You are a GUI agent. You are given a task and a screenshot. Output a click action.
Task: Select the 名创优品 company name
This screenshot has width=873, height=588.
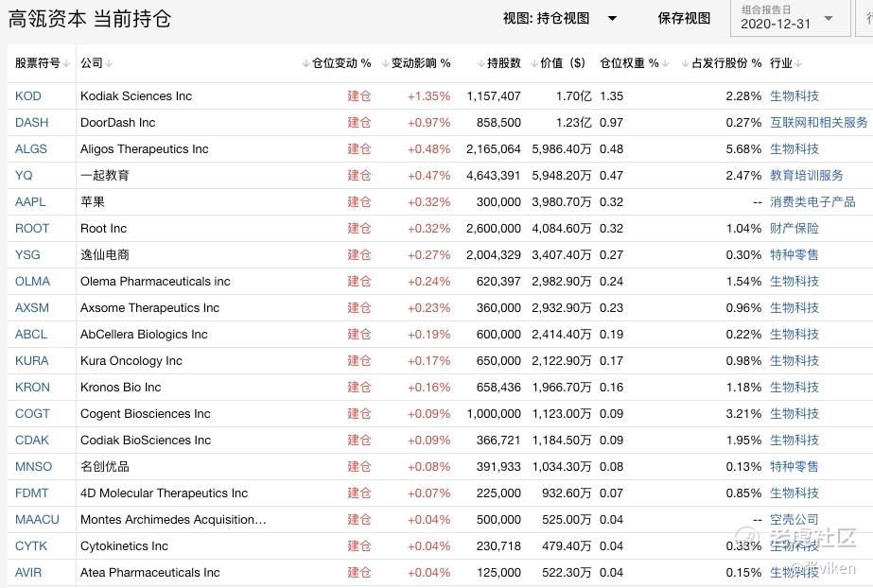tap(105, 467)
